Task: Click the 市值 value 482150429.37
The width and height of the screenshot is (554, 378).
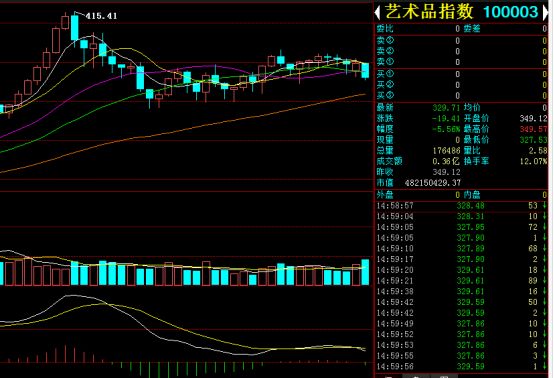Action: coord(432,183)
